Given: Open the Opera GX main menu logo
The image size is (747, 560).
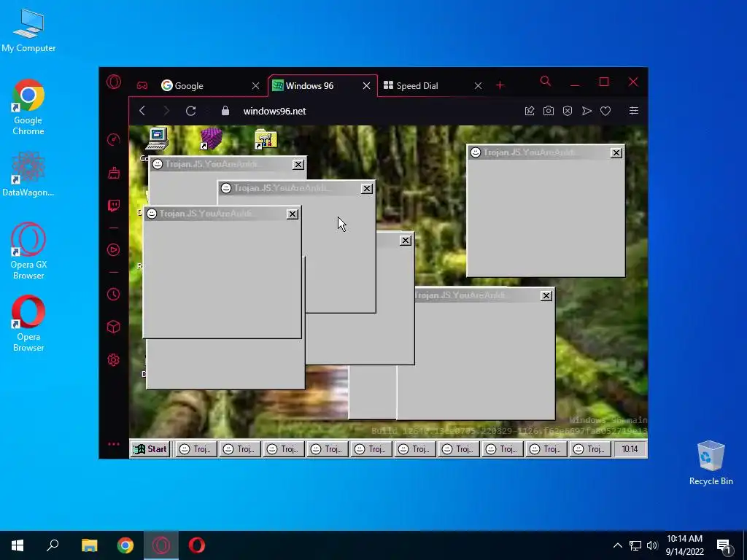Looking at the screenshot, I should (x=114, y=82).
